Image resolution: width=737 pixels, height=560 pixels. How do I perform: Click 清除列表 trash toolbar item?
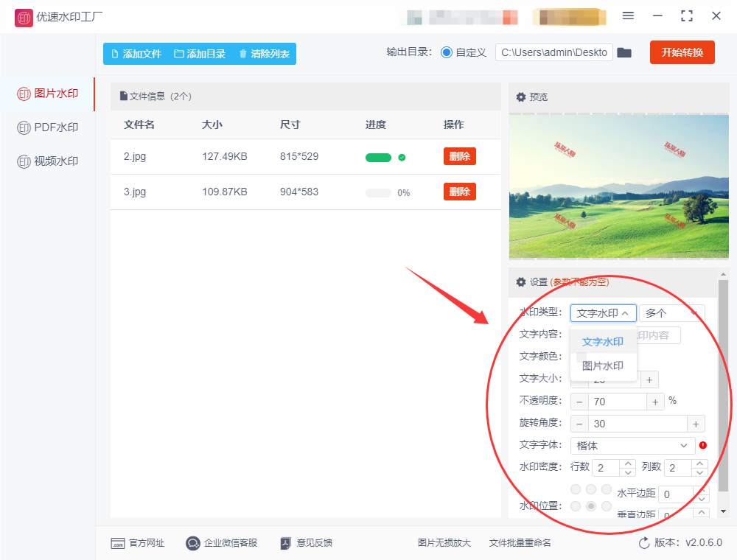(x=265, y=54)
